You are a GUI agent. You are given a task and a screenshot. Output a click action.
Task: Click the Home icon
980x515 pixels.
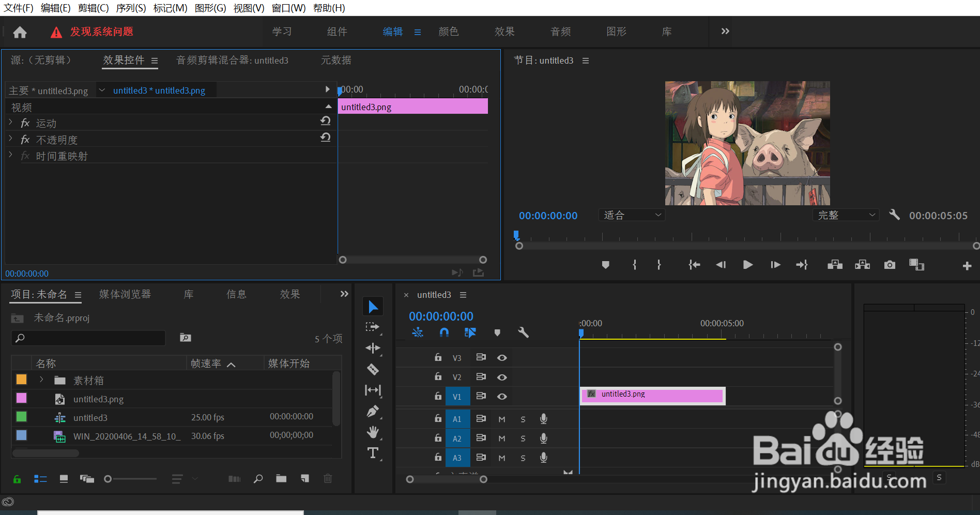[20, 32]
